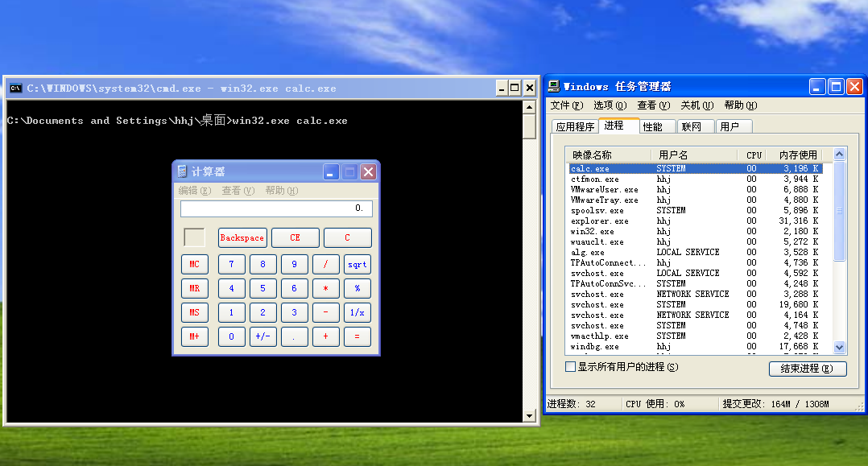Click the calculator title bar icon
This screenshot has width=868, height=466.
pyautogui.click(x=182, y=171)
